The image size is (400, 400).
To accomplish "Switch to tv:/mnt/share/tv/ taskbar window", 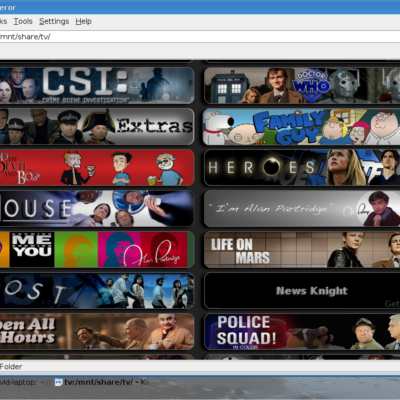I will click(x=103, y=382).
